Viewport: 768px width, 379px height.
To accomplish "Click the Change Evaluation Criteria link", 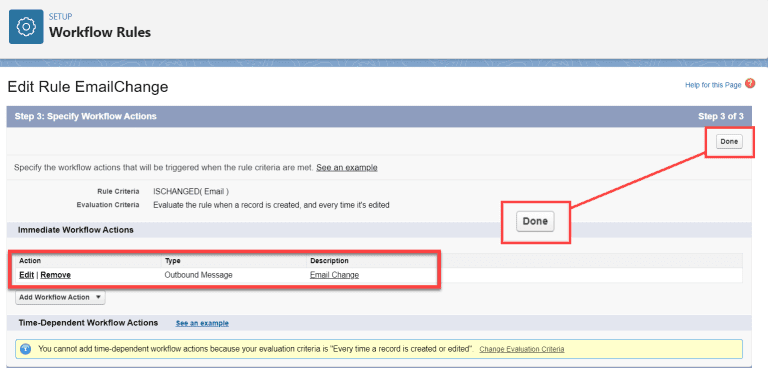I will 522,349.
